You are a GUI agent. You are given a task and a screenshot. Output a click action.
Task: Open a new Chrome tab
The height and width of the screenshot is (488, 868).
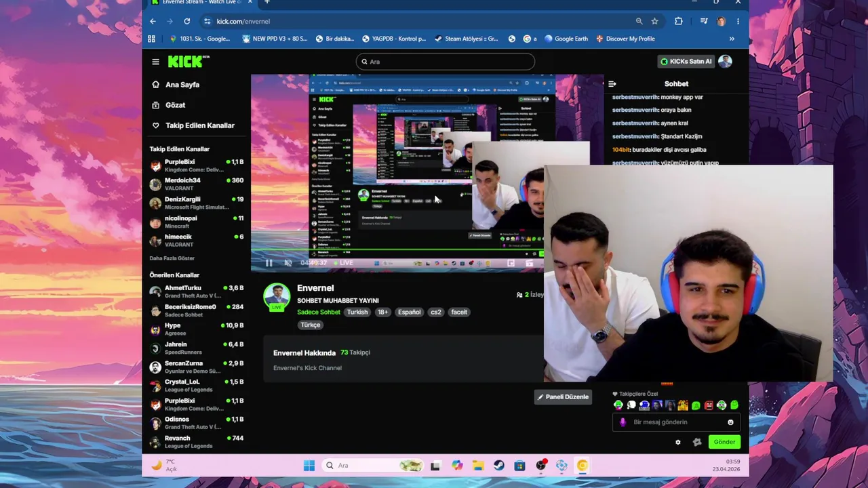pyautogui.click(x=267, y=2)
